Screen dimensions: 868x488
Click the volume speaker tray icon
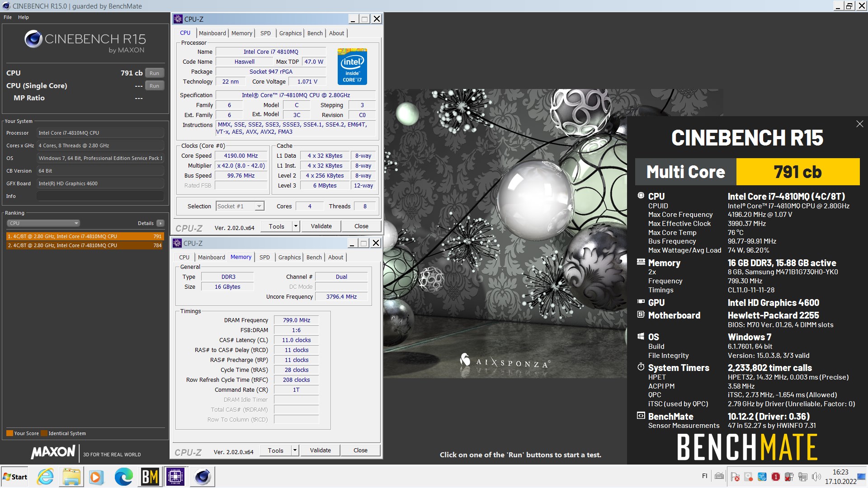pos(816,477)
